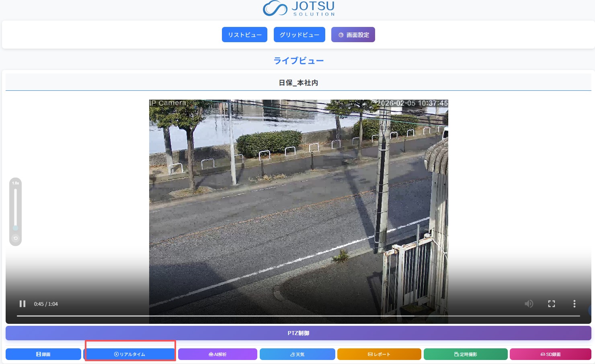
Task: Open the AI解析 analysis function
Action: (217, 354)
